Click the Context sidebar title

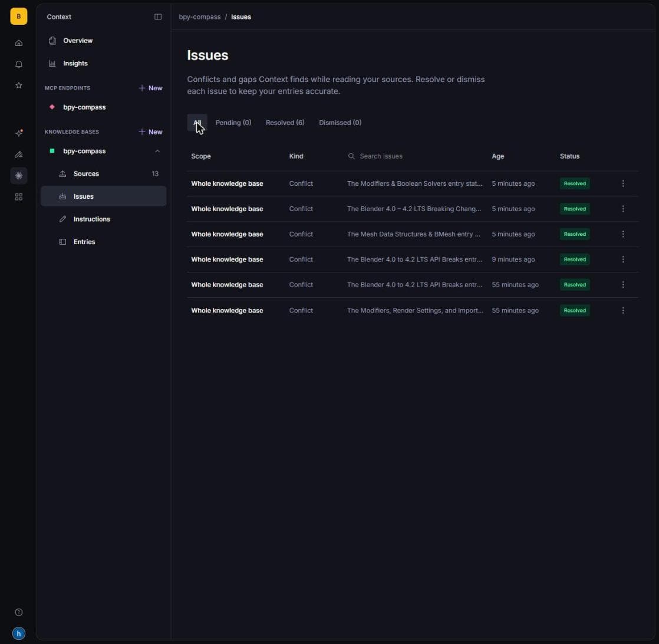tap(59, 17)
